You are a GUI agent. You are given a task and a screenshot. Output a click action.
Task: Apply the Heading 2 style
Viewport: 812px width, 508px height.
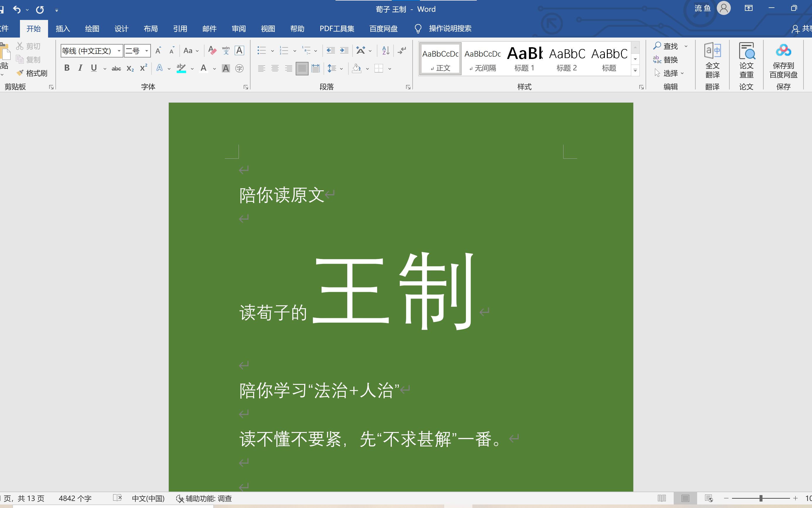click(x=567, y=59)
